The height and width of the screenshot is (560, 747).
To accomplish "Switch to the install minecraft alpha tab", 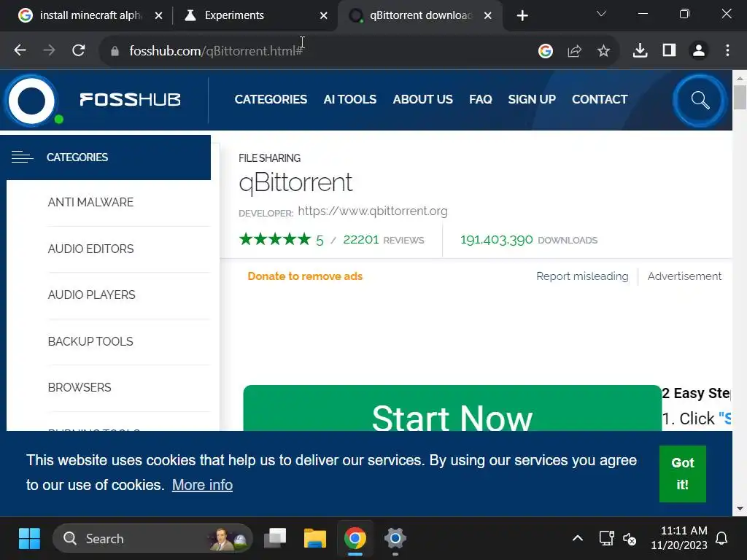I will click(x=90, y=15).
